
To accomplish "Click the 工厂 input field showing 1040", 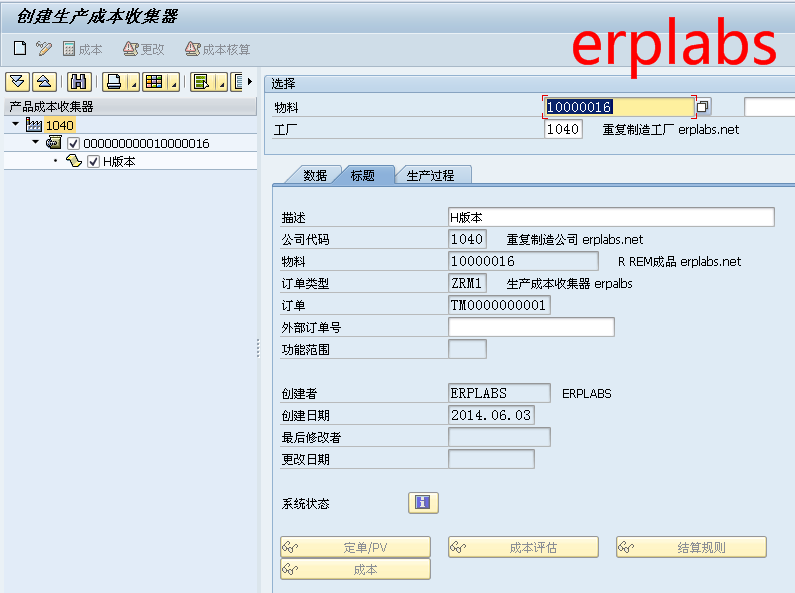I will pos(563,129).
